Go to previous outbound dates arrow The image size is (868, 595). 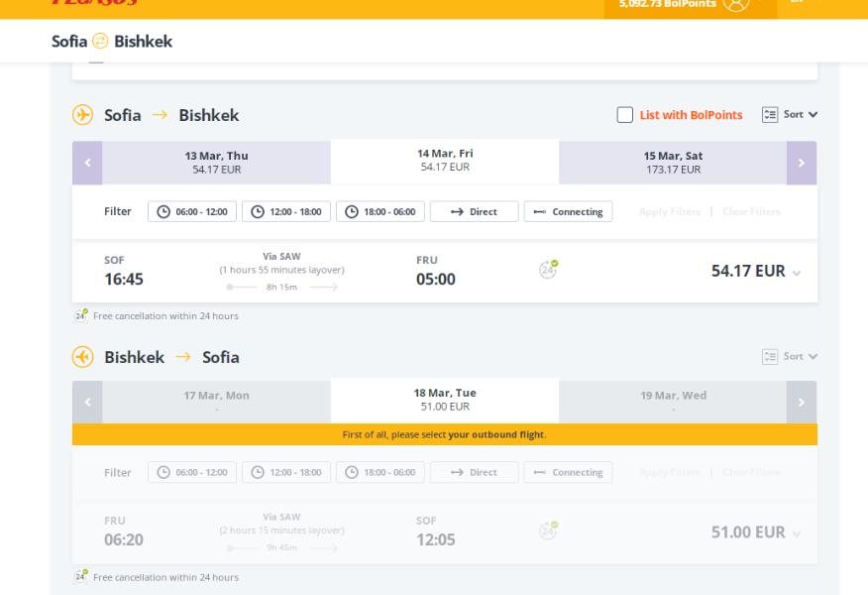tap(87, 163)
